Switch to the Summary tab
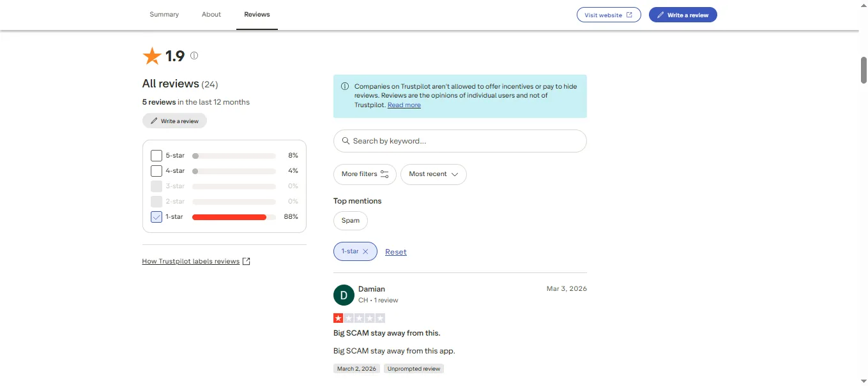This screenshot has width=868, height=386. coord(164,15)
